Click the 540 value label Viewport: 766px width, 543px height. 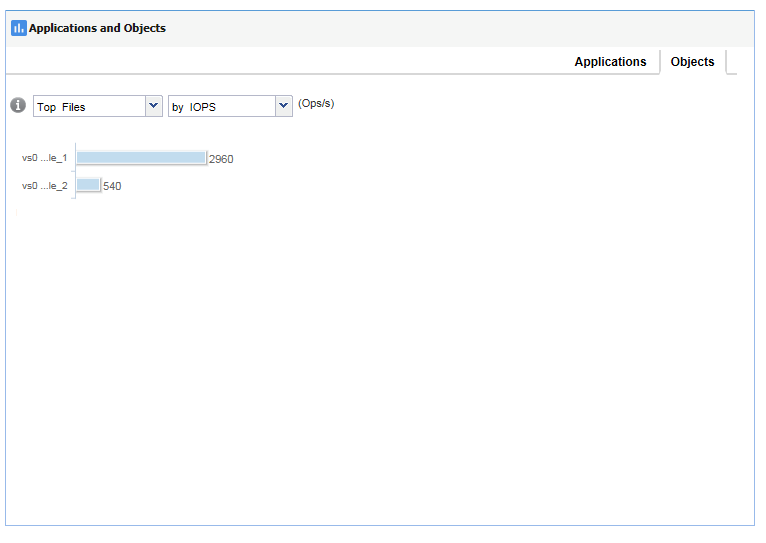tap(112, 186)
